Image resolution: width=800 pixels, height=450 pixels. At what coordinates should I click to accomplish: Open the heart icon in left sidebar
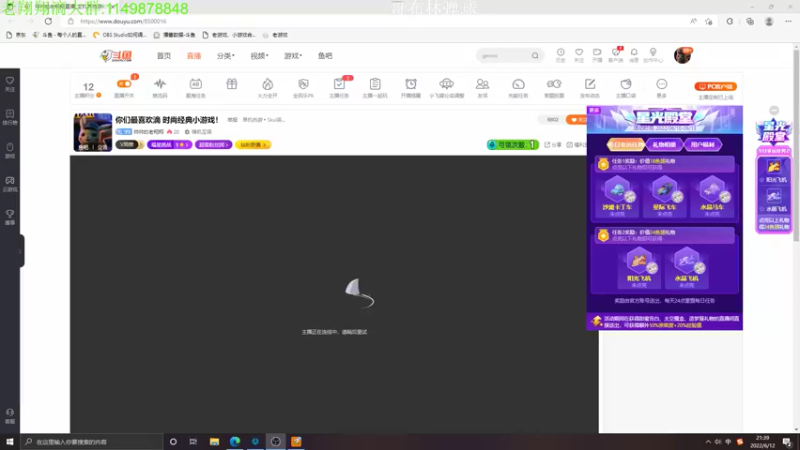point(10,84)
